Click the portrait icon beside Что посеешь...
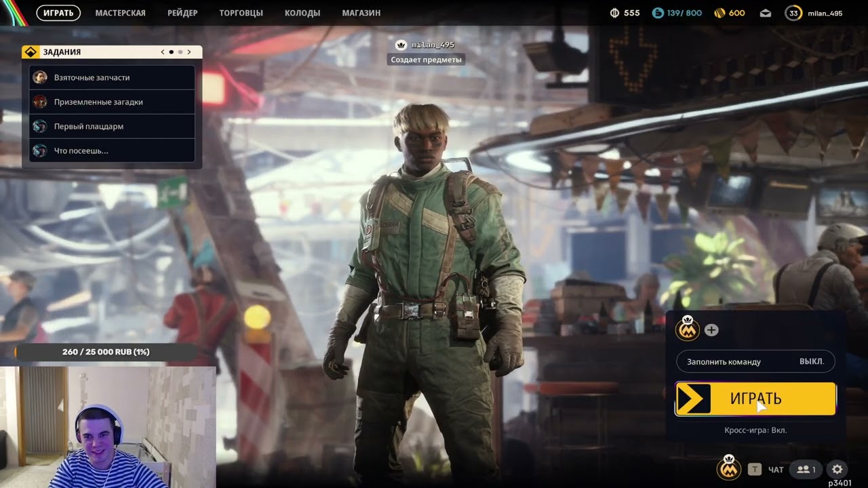Image resolution: width=868 pixels, height=488 pixels. pyautogui.click(x=40, y=150)
